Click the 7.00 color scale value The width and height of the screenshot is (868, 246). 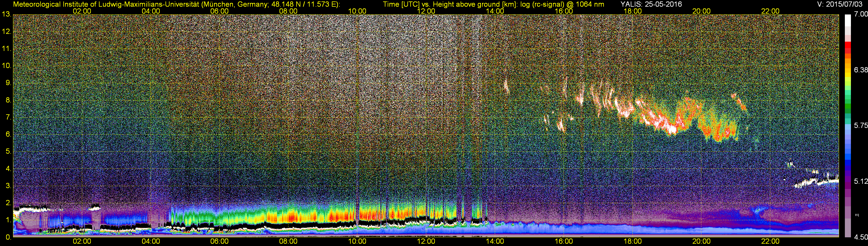(x=860, y=14)
